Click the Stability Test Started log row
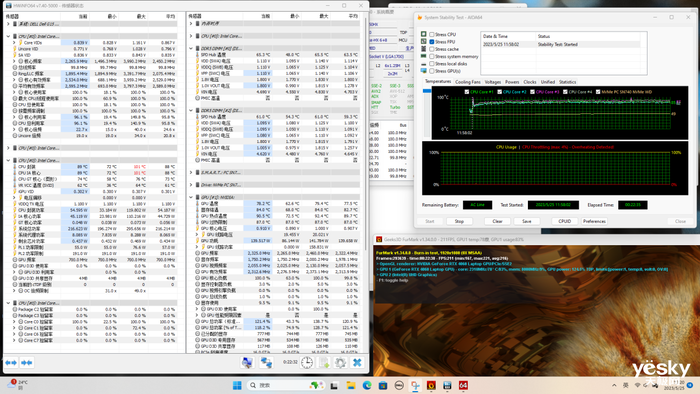 point(562,44)
